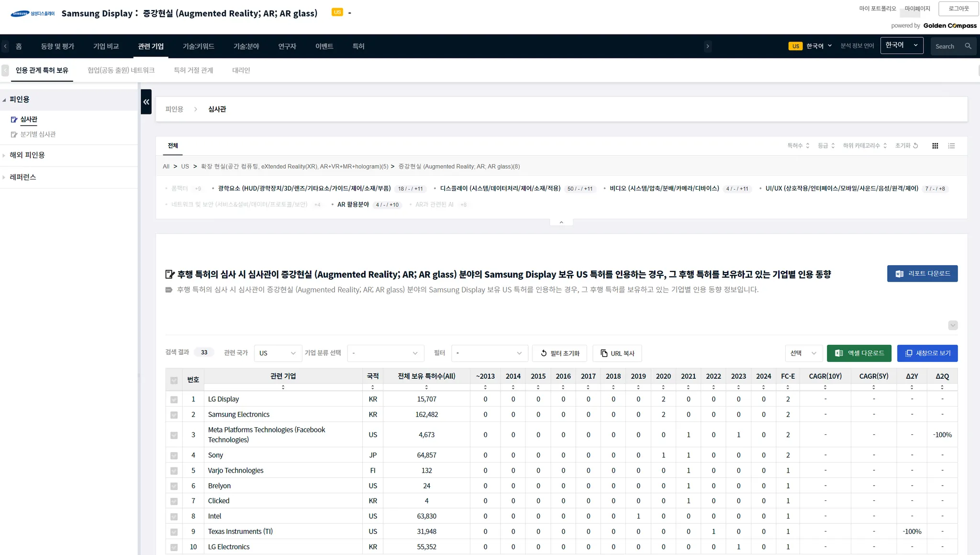
Task: Check the Sony row checkbox
Action: 174,455
